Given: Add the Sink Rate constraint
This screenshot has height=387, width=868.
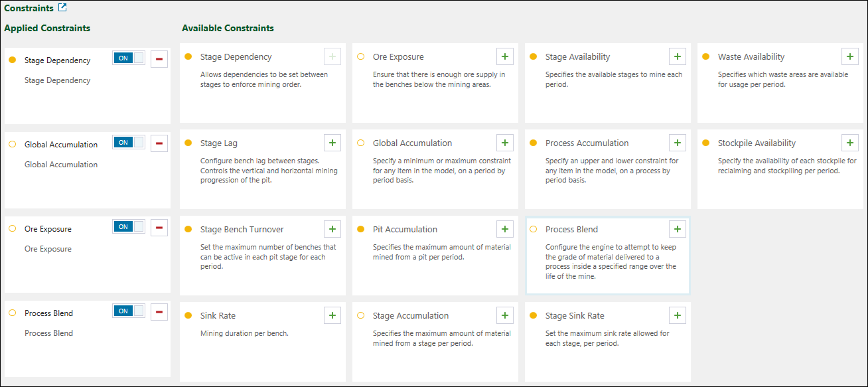Looking at the screenshot, I should [332, 315].
